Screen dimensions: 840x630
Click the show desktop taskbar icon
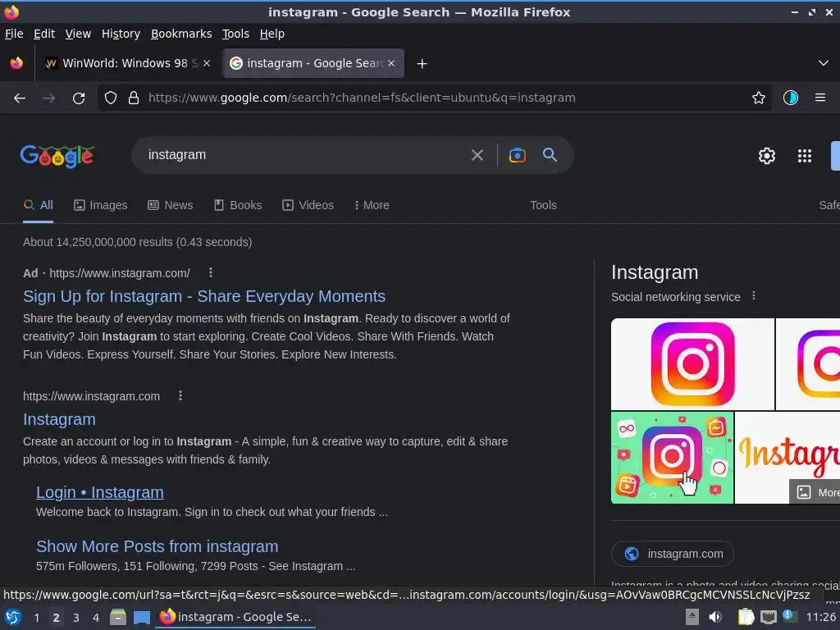coord(141,618)
